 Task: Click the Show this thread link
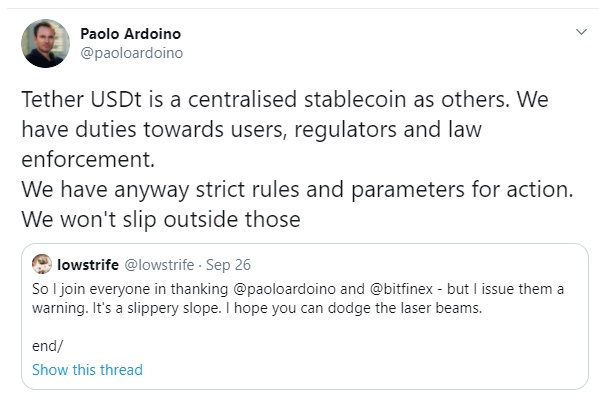tap(87, 370)
